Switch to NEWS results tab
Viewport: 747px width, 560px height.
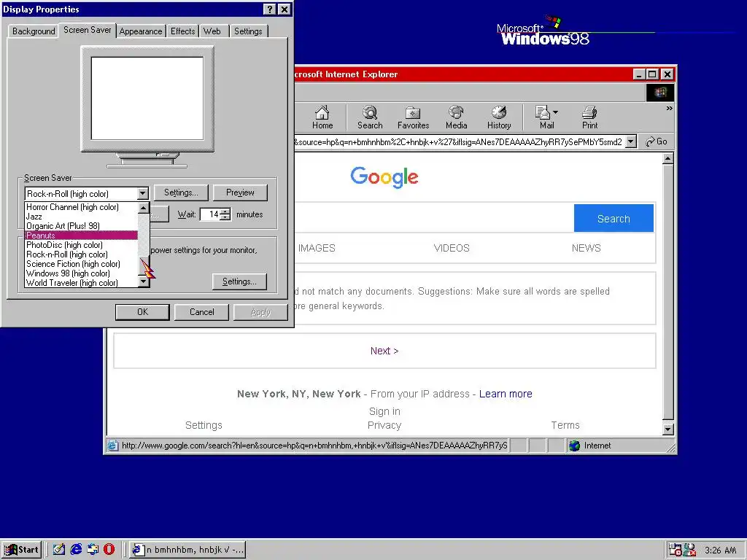(586, 248)
